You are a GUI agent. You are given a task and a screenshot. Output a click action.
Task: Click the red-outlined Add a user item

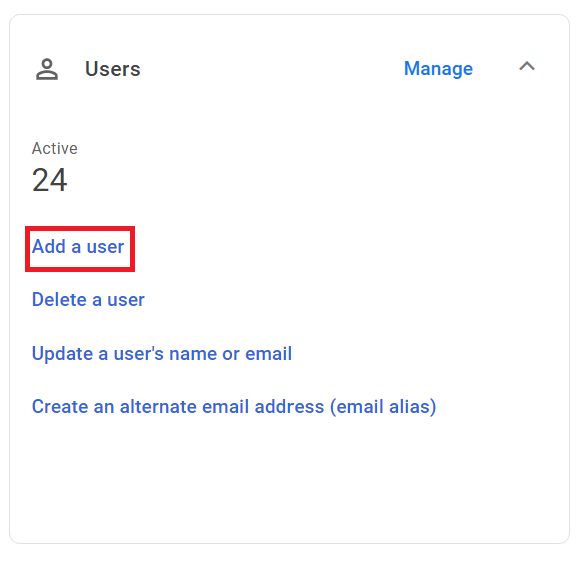(80, 249)
